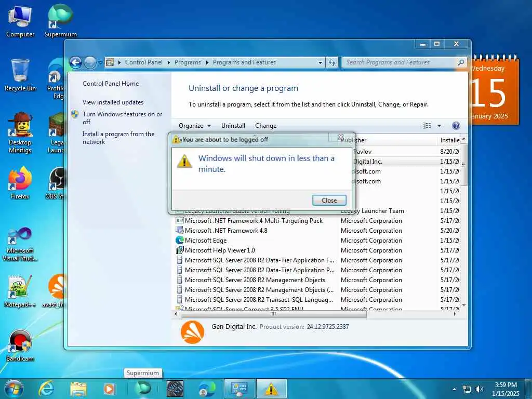
Task: Click the change view icon
Action: (427, 126)
